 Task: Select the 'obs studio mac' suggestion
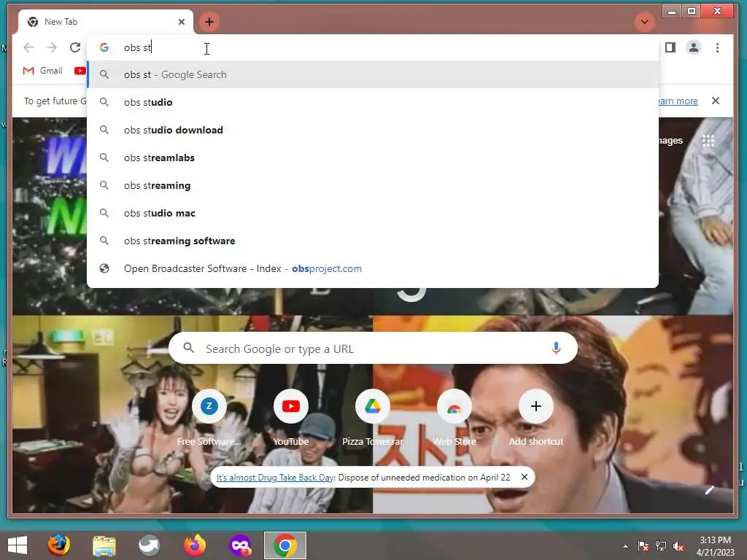(x=373, y=213)
